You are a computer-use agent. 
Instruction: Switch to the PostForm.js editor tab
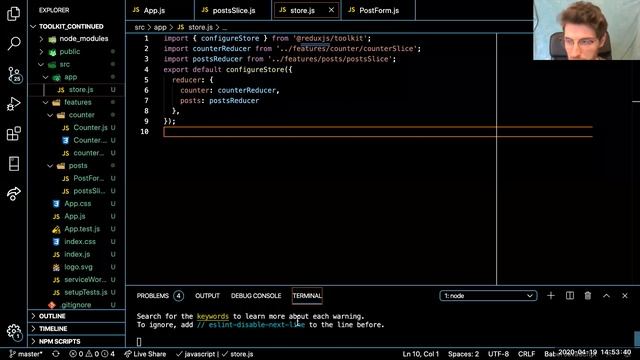click(378, 10)
